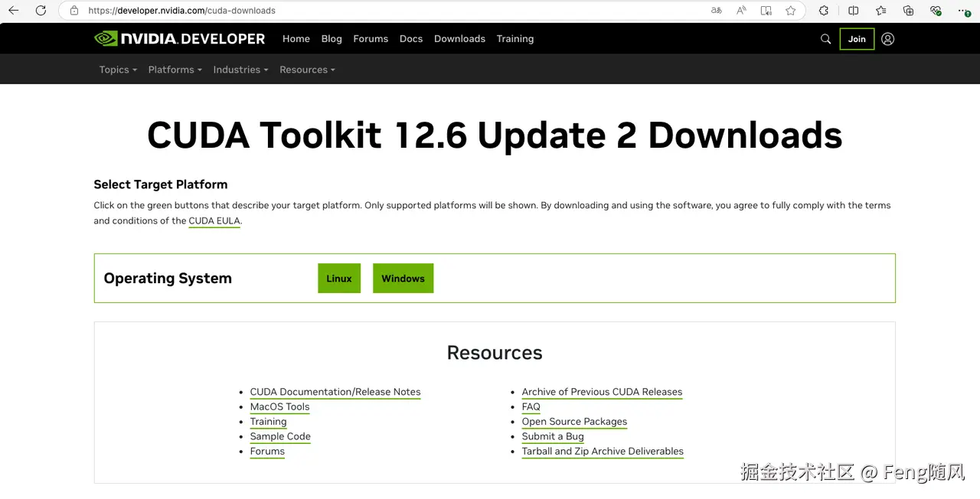Viewport: 980px width, 499px height.
Task: Open browser extensions puzzle icon
Action: tap(824, 11)
